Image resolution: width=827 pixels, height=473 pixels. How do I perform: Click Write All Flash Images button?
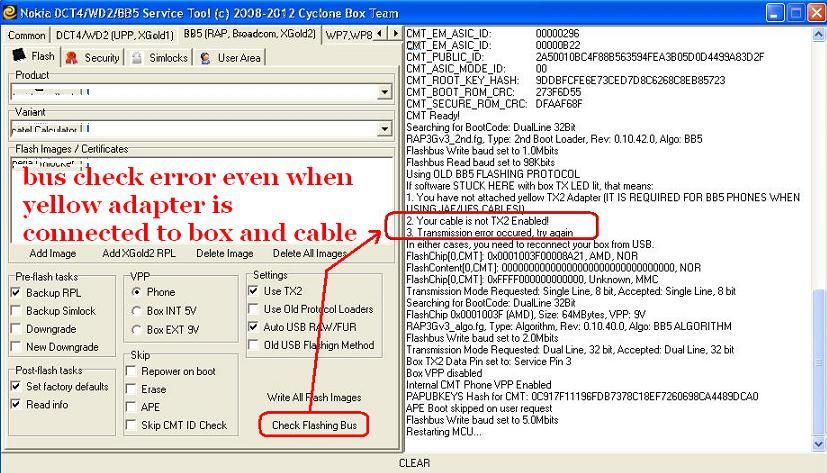pyautogui.click(x=314, y=398)
